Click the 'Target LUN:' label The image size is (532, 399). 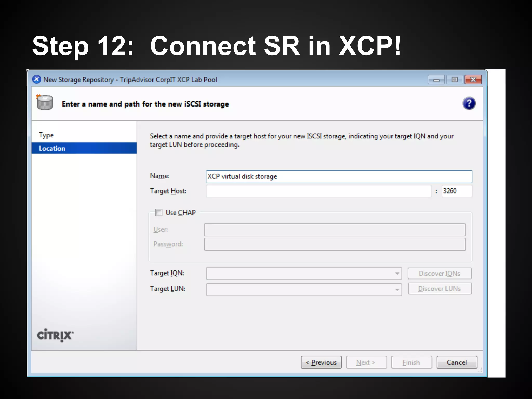(168, 289)
